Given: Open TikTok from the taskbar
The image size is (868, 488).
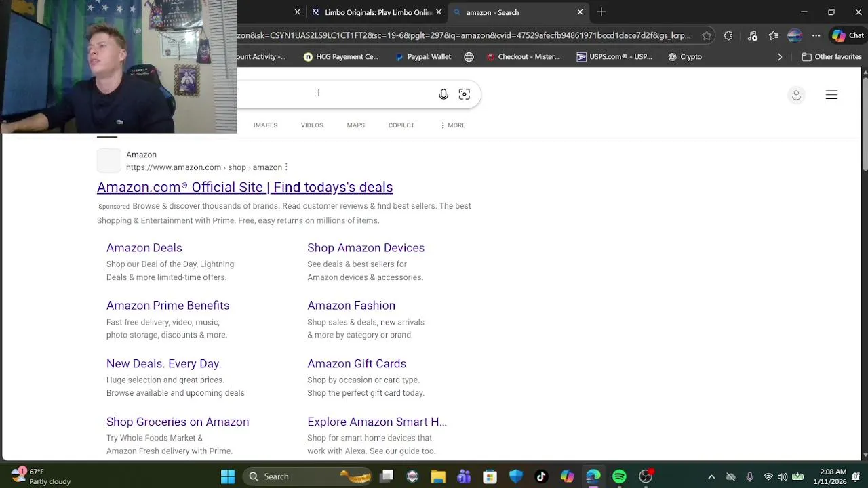Looking at the screenshot, I should [541, 476].
